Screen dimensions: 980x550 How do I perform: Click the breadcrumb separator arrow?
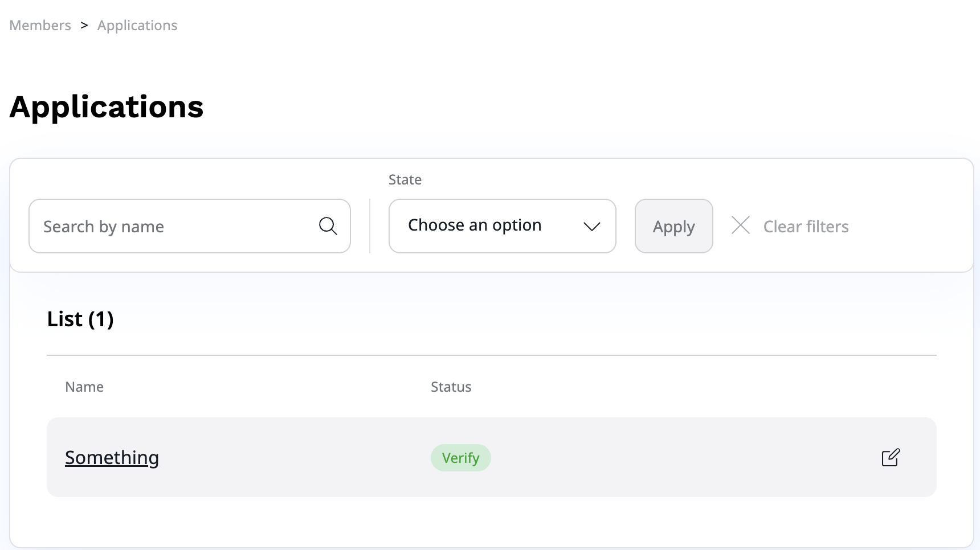84,26
